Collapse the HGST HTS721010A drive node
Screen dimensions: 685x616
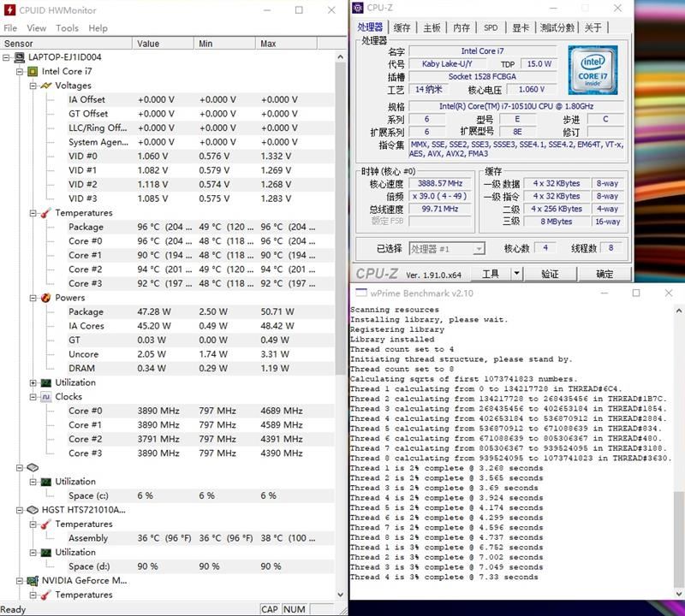(x=20, y=510)
